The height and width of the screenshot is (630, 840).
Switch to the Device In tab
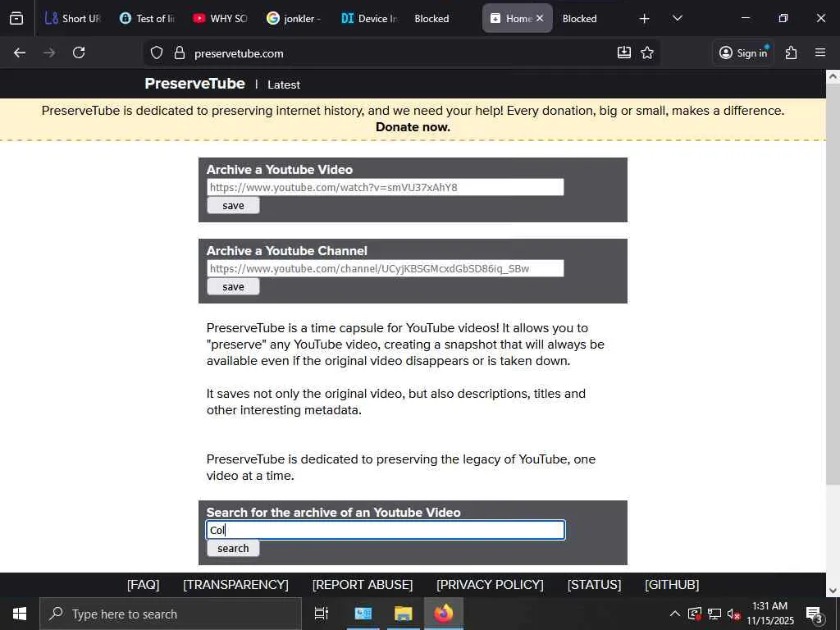(368, 18)
